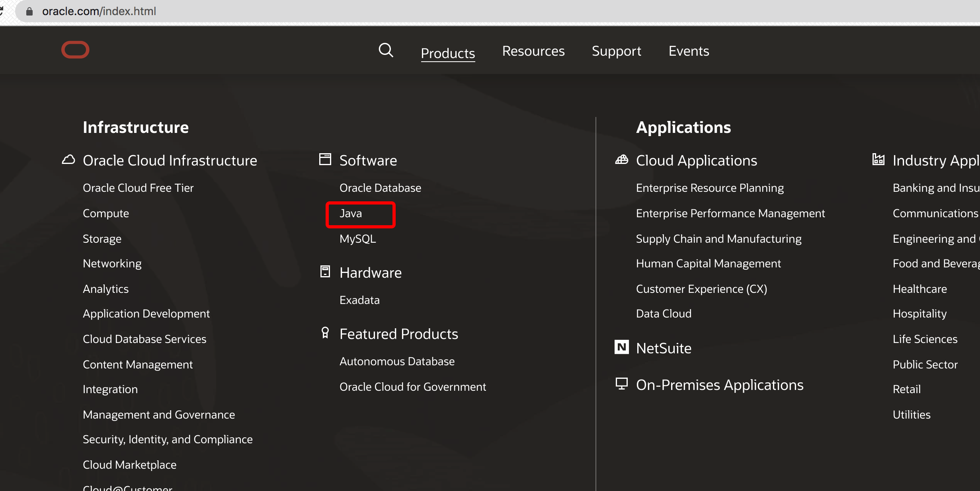This screenshot has height=491, width=980.
Task: Open the Software heading link
Action: coord(368,160)
